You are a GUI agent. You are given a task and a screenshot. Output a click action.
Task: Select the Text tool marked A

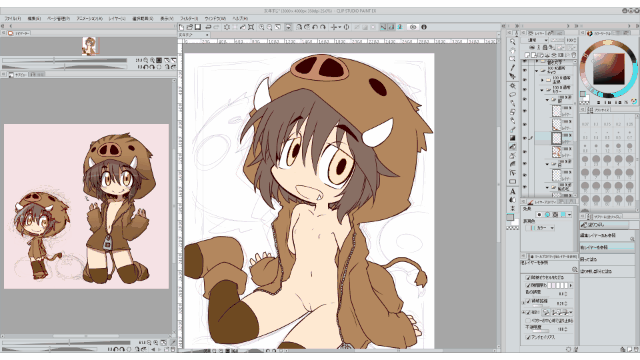tap(513, 191)
